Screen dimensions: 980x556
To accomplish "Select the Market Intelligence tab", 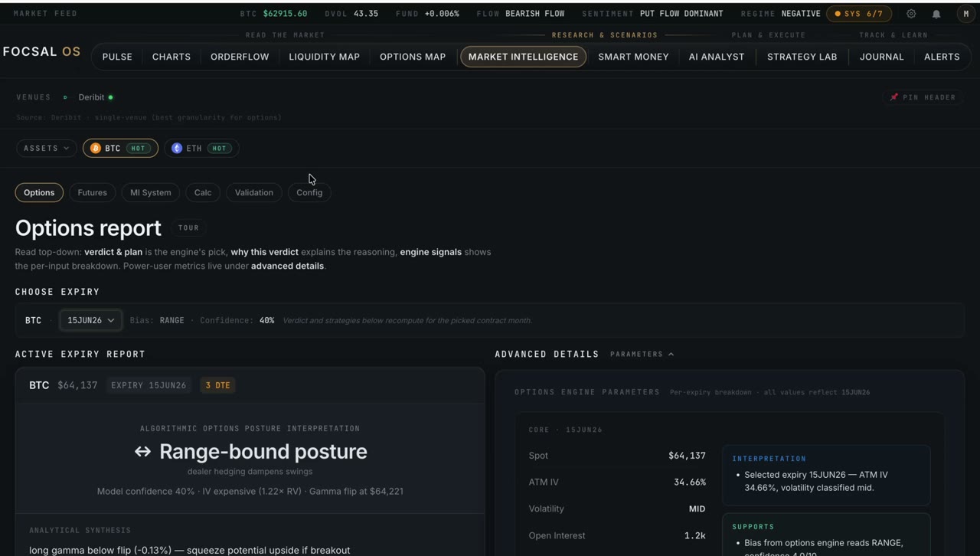I will click(x=524, y=57).
